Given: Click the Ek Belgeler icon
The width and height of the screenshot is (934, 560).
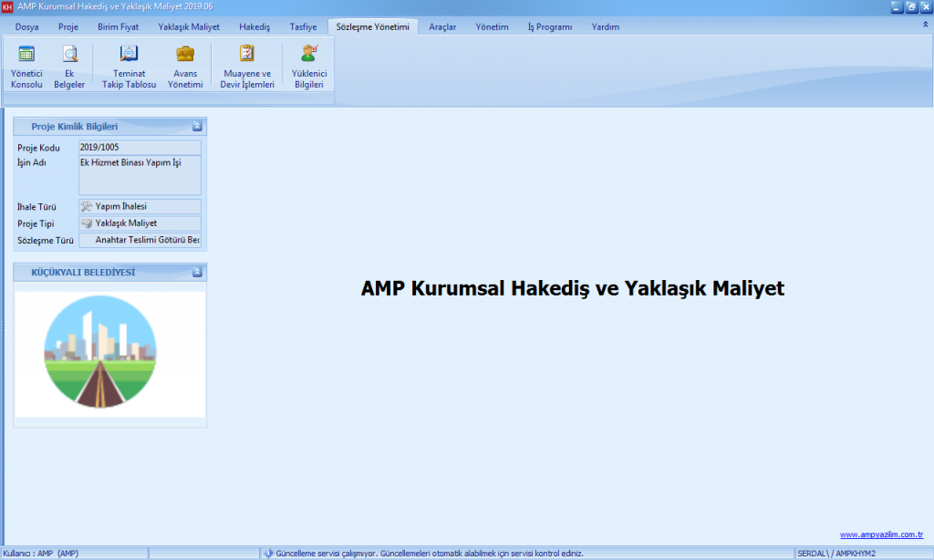Looking at the screenshot, I should (x=69, y=66).
